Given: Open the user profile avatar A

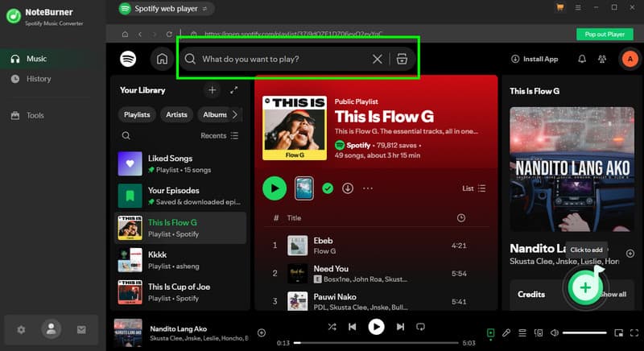Looking at the screenshot, I should (x=630, y=59).
